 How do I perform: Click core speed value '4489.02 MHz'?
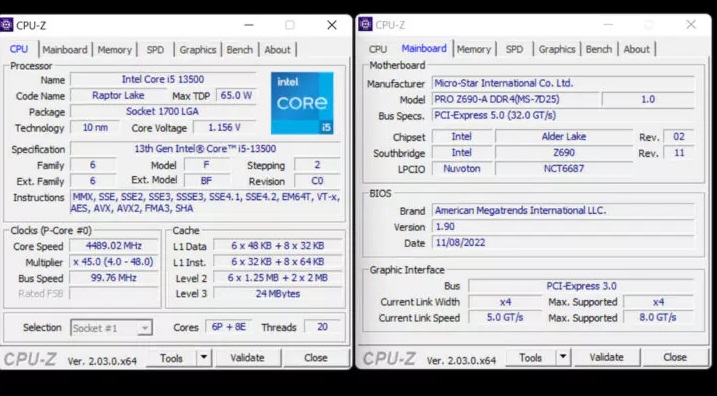[114, 246]
